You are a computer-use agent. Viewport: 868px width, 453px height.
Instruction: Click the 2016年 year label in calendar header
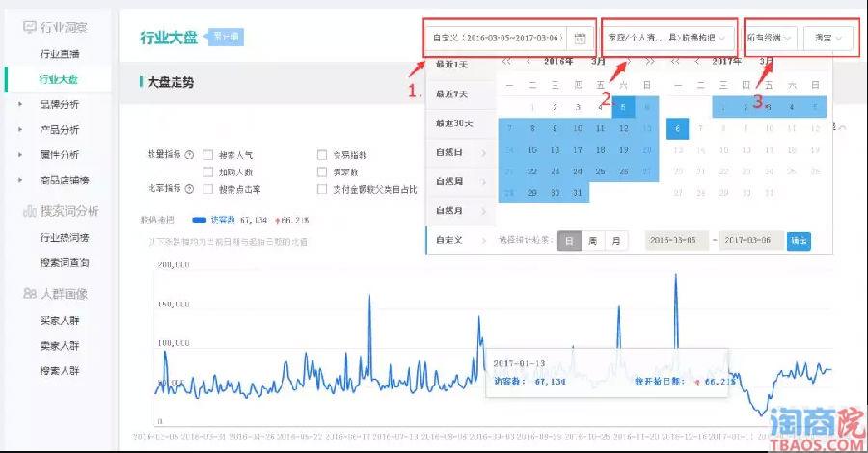(x=558, y=61)
